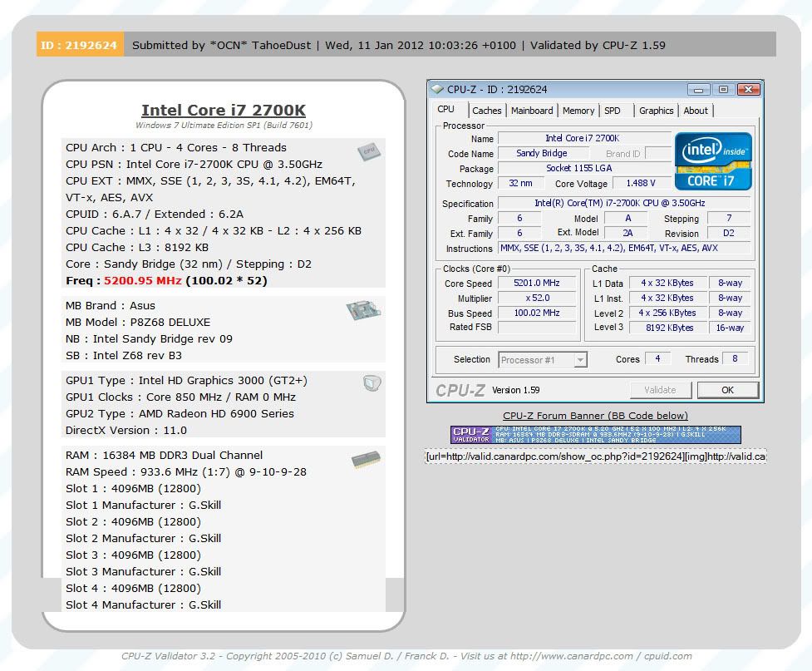Click the CPUID : 6.A.7 / Extended line
Viewport: 812px width, 671px height.
(x=155, y=215)
